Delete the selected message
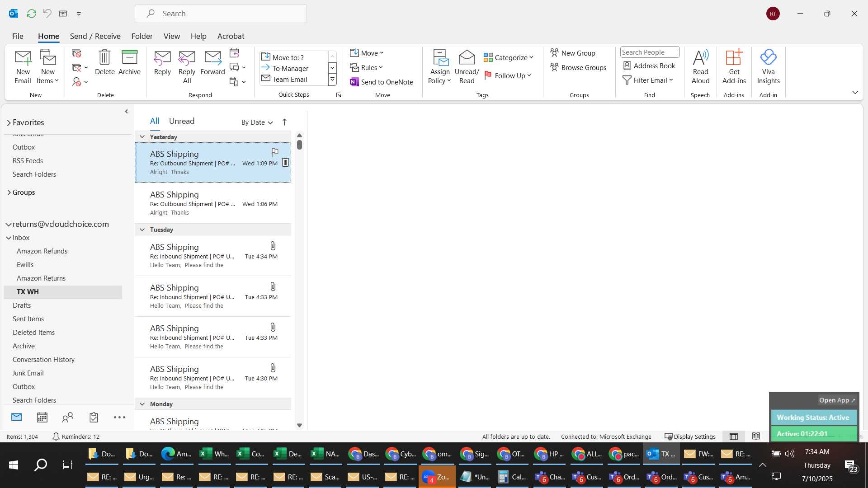This screenshot has width=868, height=488. [104, 62]
